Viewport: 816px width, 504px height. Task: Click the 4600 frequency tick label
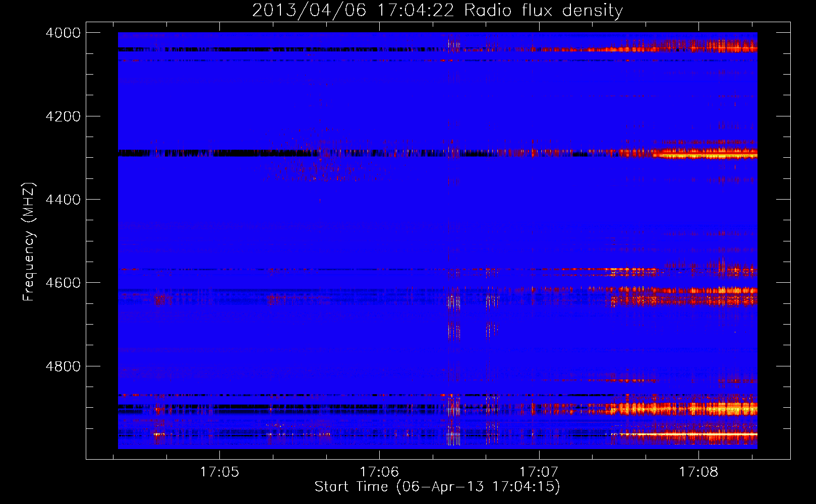click(x=63, y=283)
